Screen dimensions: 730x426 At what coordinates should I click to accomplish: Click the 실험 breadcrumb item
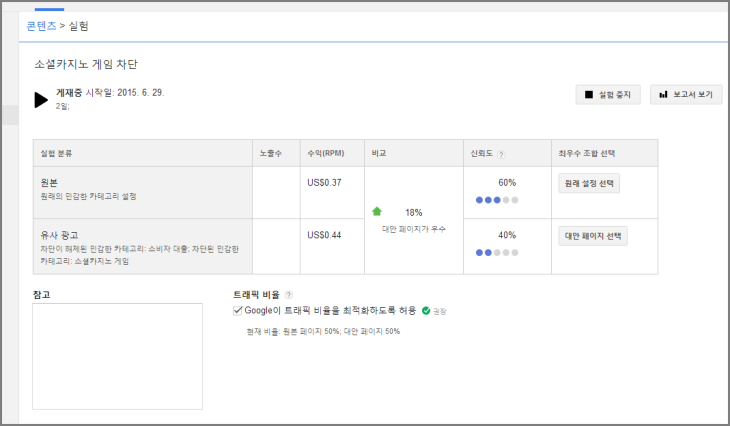pos(79,24)
